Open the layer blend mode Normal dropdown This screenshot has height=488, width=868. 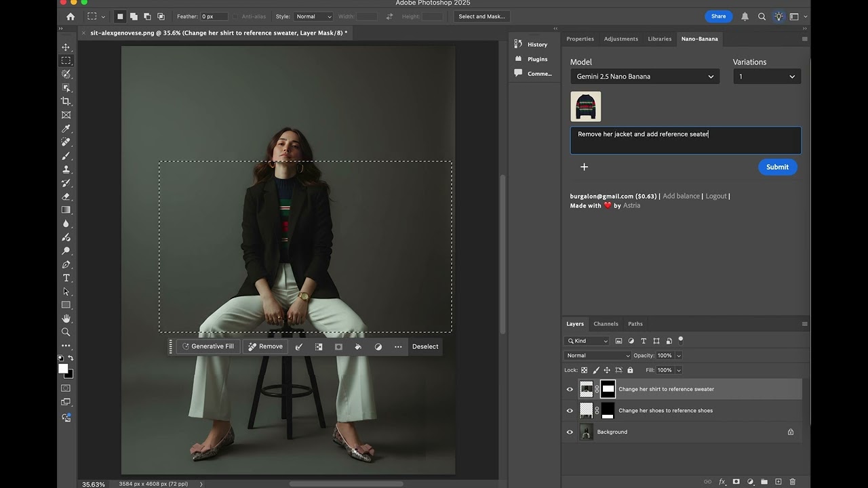click(597, 356)
